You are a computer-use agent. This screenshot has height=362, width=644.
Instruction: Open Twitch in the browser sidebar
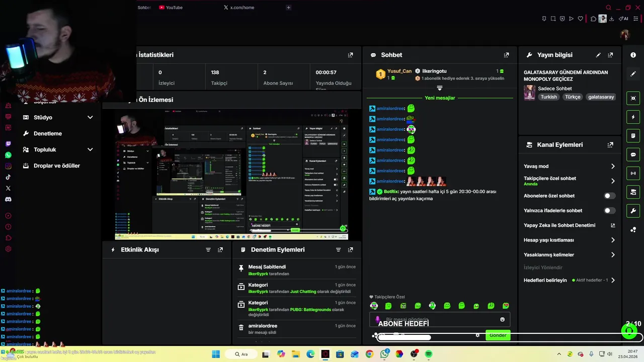(x=8, y=144)
